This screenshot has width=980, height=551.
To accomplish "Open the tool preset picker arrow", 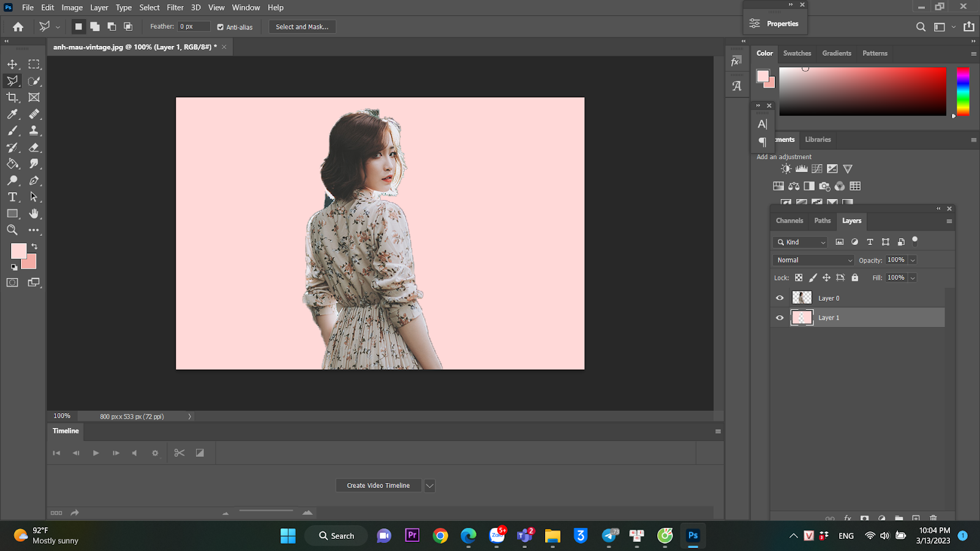I will pos(58,27).
